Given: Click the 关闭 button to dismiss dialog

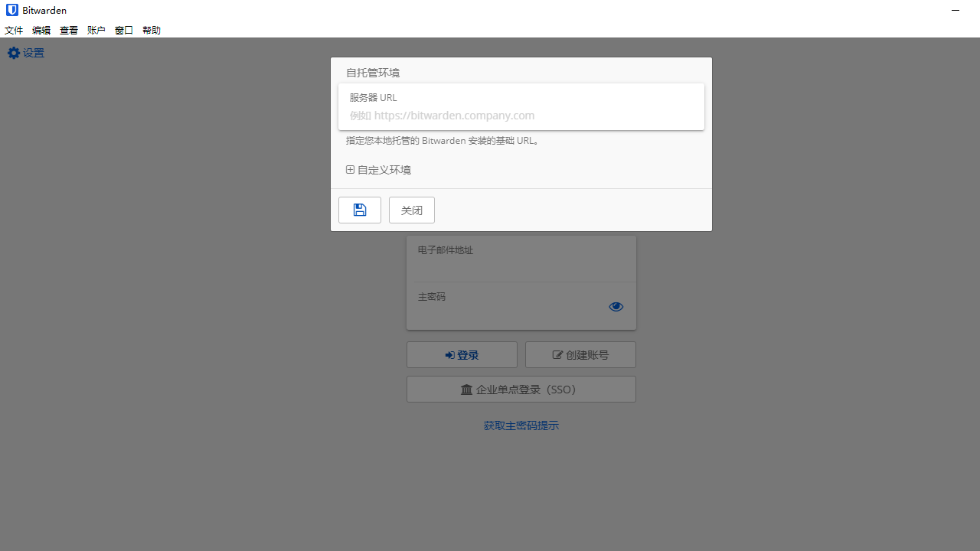Looking at the screenshot, I should (411, 210).
